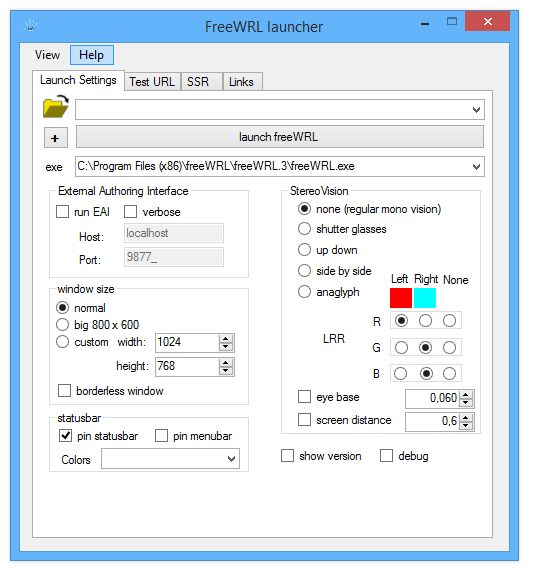Enable screen distance checkbox
The width and height of the screenshot is (533, 575).
point(304,419)
